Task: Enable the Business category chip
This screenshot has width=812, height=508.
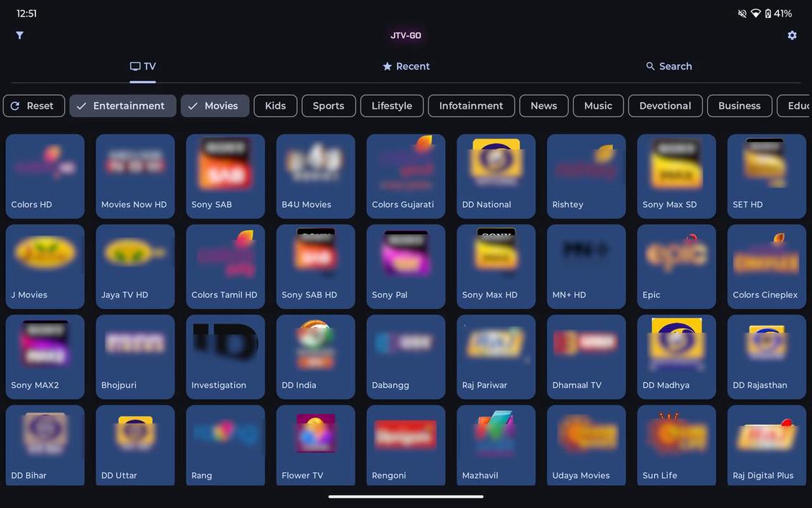Action: coord(739,106)
